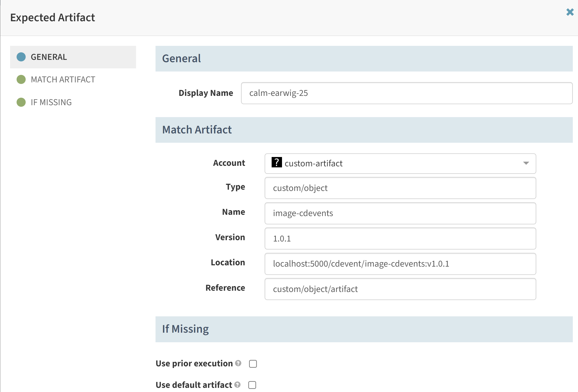578x392 pixels.
Task: Expand the custom-artifact account selector
Action: coord(400,163)
